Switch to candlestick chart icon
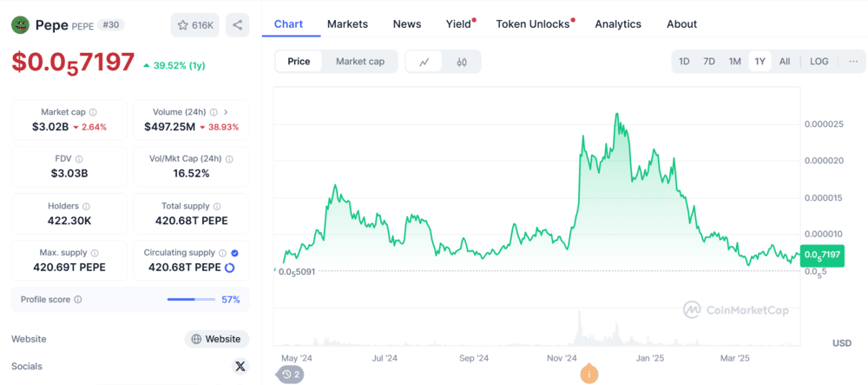 click(462, 62)
